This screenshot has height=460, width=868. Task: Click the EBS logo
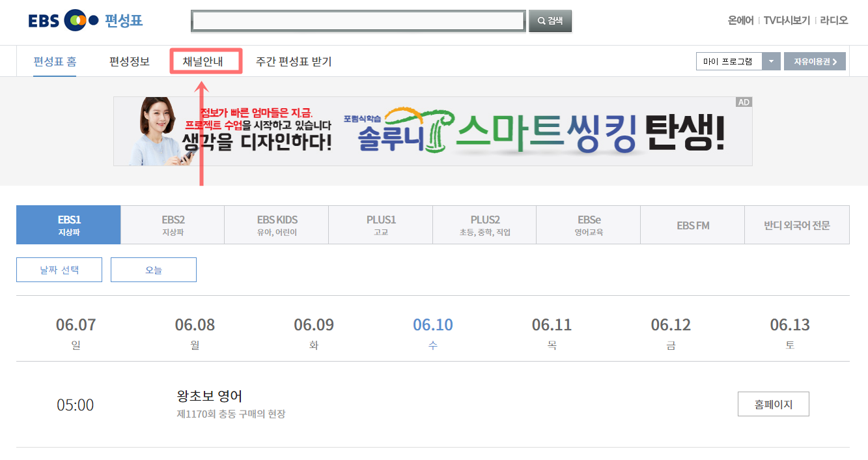(63, 21)
